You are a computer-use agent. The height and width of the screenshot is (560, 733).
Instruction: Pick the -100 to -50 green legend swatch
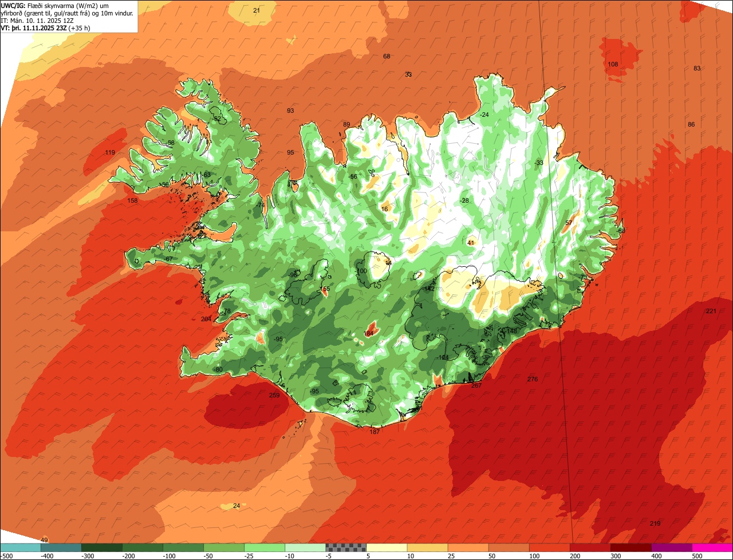(x=183, y=547)
